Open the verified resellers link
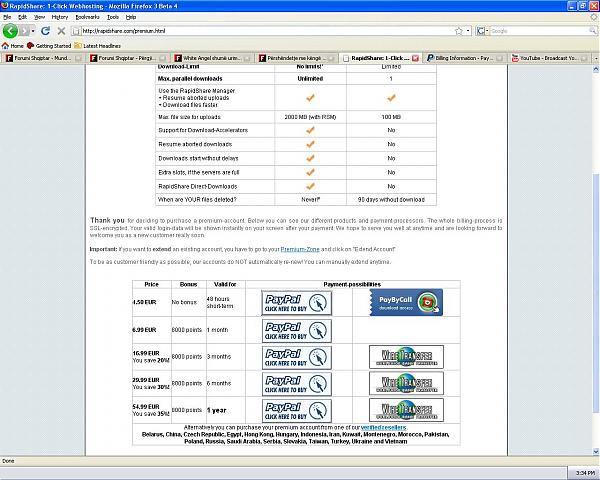Screen dimensions: 600x480 383,428
